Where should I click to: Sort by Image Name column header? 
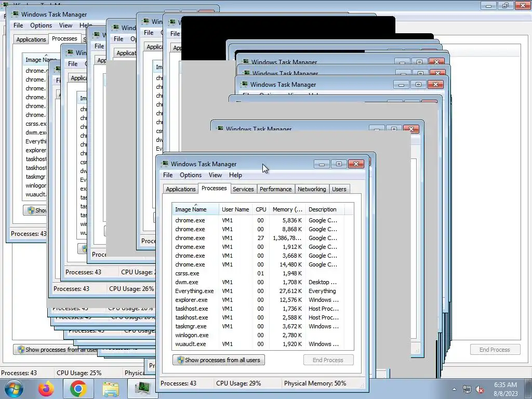pyautogui.click(x=195, y=209)
